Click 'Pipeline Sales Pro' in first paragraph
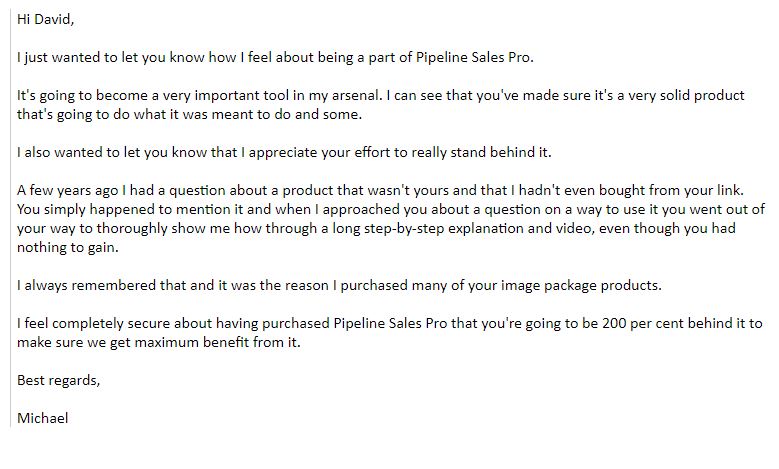779x469 pixels. coord(473,57)
